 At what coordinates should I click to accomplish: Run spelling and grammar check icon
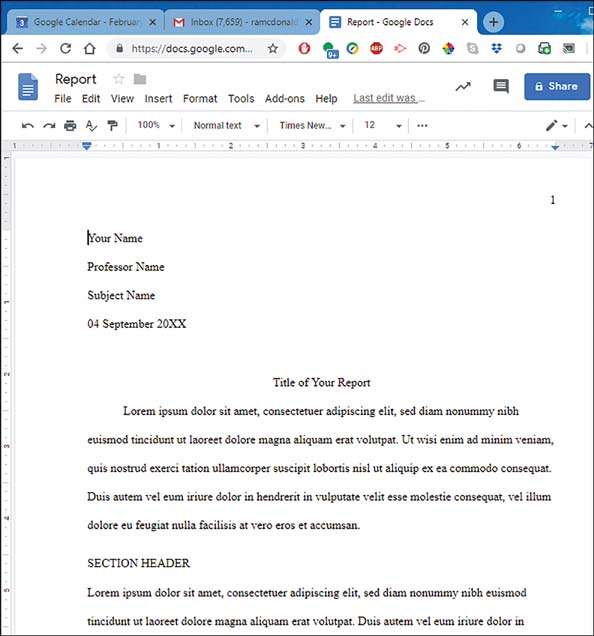tap(91, 126)
